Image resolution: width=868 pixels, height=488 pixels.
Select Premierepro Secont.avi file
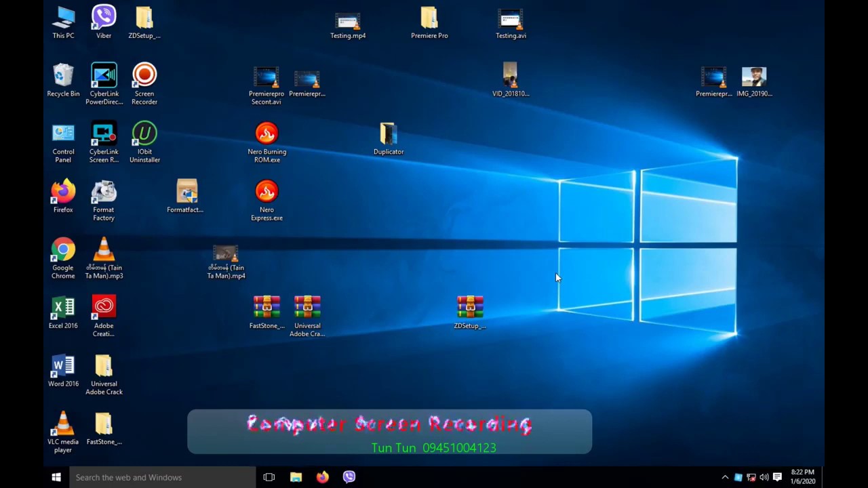pos(267,85)
